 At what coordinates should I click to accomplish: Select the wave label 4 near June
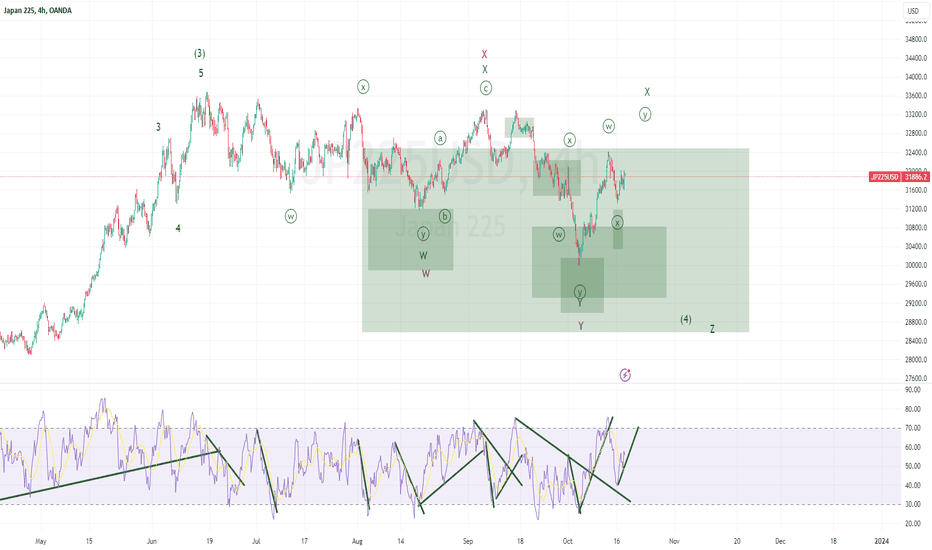coord(178,228)
